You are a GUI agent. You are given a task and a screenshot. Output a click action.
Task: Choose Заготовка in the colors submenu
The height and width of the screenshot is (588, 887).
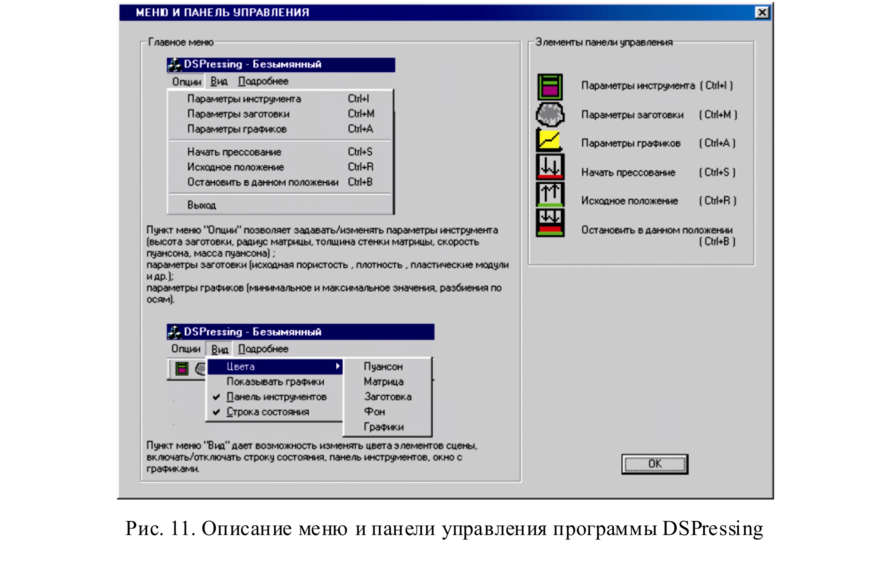388,396
